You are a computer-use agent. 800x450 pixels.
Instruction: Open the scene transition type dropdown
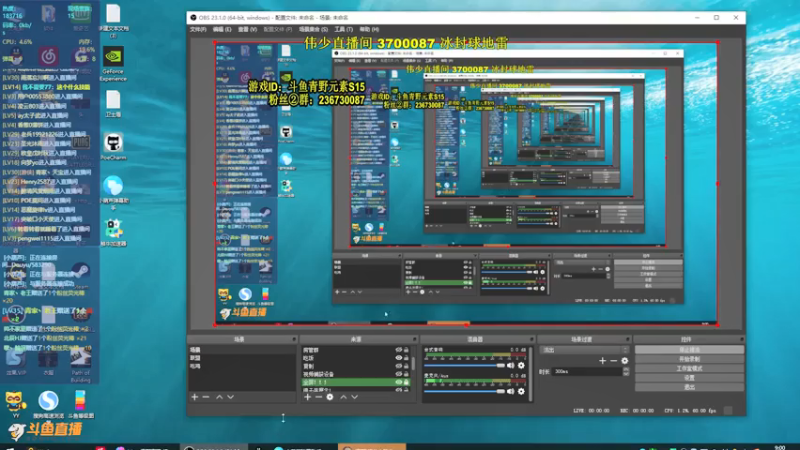585,350
